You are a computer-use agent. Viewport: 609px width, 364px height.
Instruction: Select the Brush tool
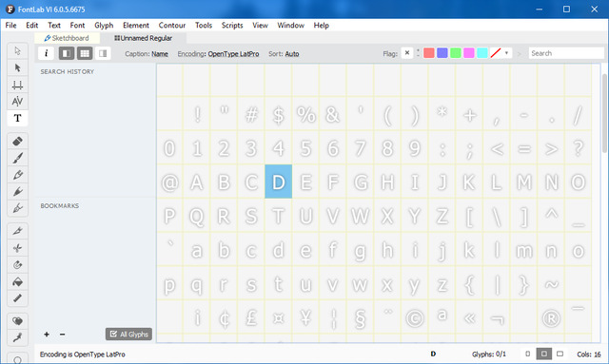coord(17,158)
